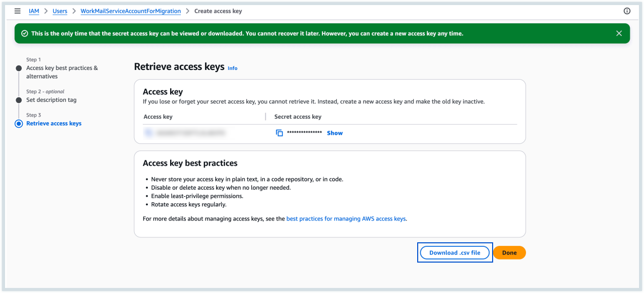Click the Access key column header
This screenshot has height=293, width=644.
point(157,117)
